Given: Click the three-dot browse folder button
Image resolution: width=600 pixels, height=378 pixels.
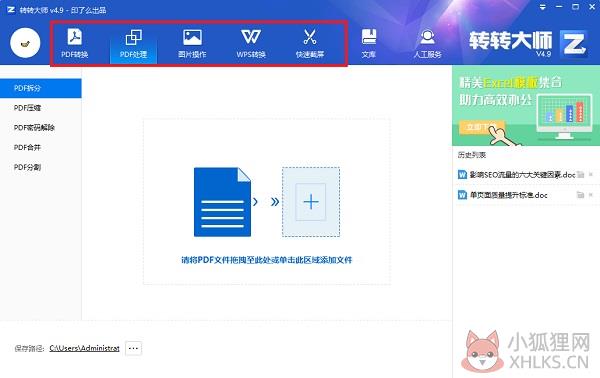Looking at the screenshot, I should (133, 348).
